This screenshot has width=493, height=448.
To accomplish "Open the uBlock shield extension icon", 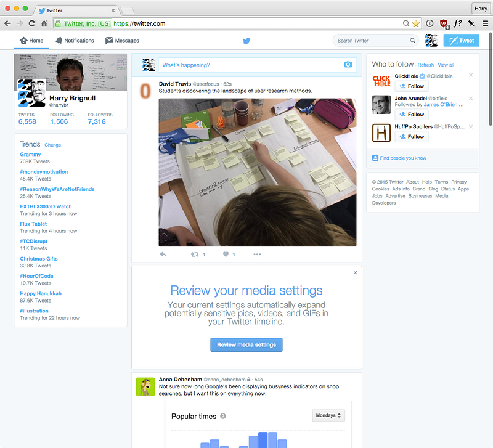I will coord(444,23).
